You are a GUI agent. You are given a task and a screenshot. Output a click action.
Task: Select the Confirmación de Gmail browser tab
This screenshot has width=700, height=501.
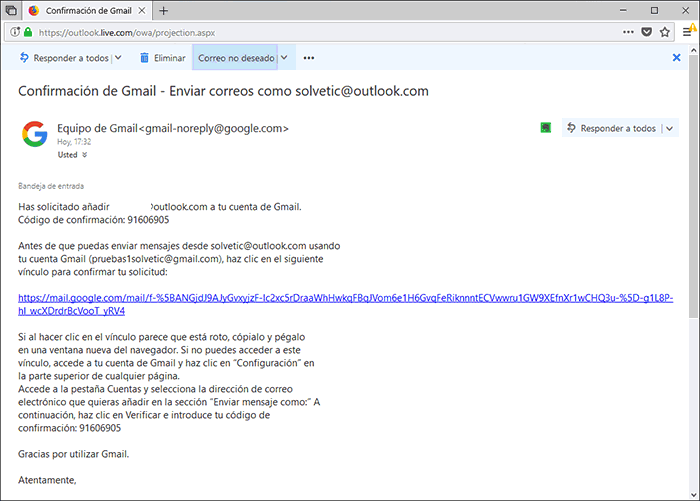pos(88,11)
